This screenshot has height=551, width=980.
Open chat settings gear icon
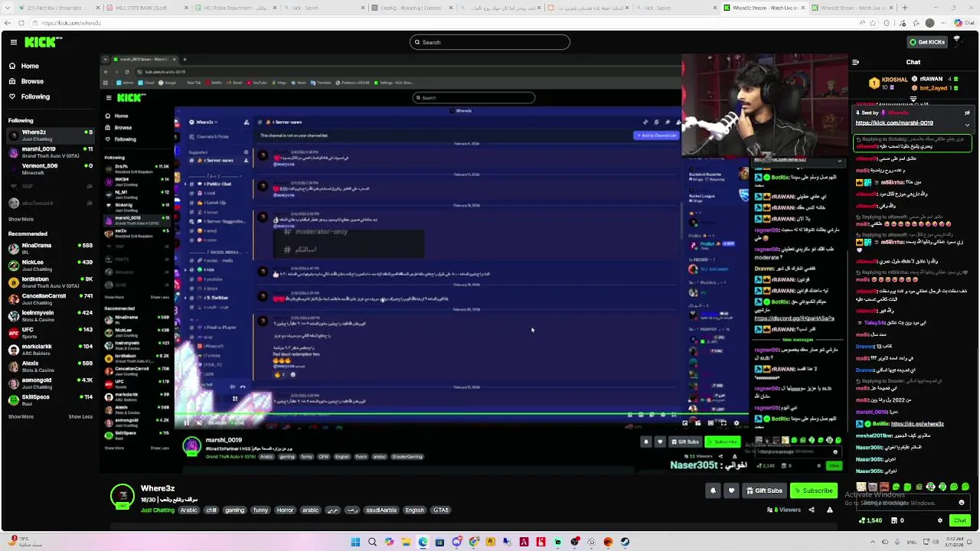tap(940, 520)
